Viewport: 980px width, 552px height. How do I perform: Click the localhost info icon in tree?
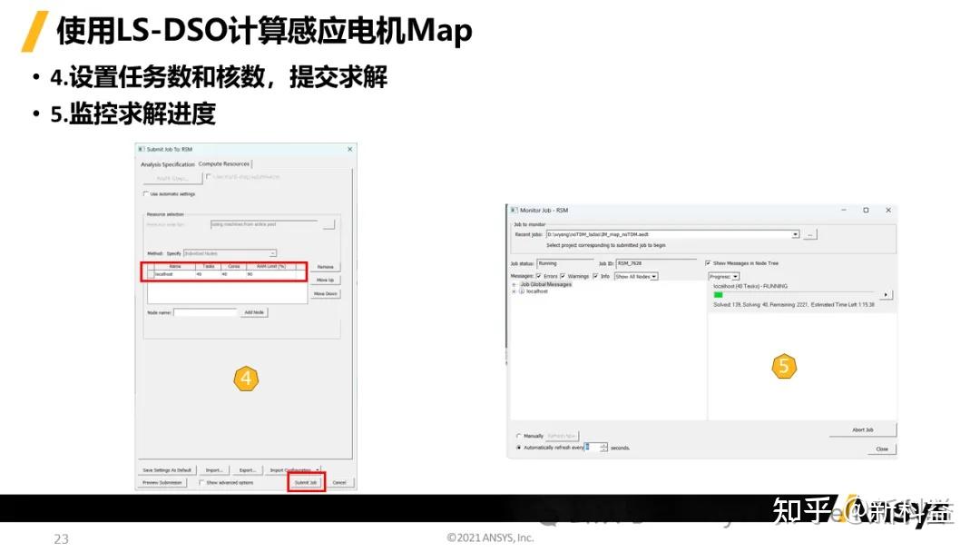[x=522, y=291]
